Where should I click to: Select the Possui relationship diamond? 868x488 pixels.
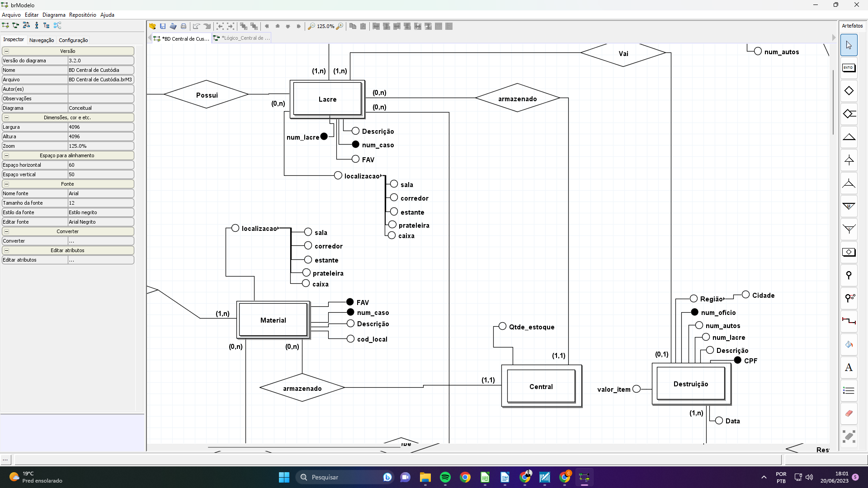click(x=207, y=95)
